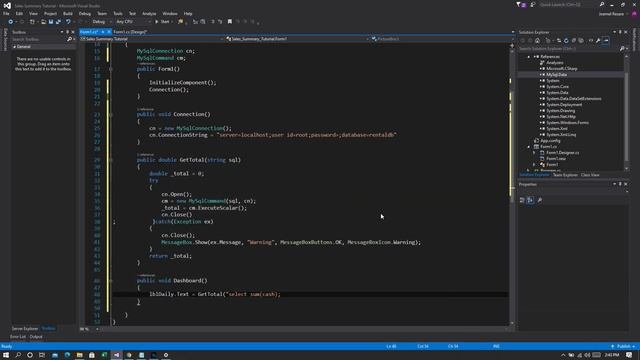Expand the Form1.Designer.cs node

tap(534, 153)
